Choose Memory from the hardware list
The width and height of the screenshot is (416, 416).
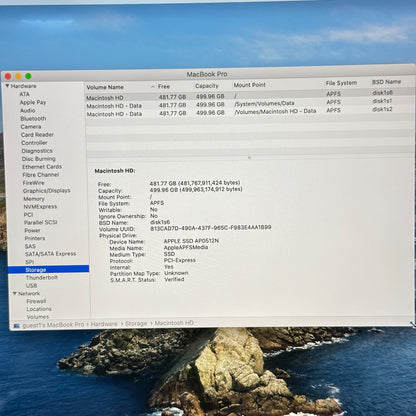click(x=34, y=199)
